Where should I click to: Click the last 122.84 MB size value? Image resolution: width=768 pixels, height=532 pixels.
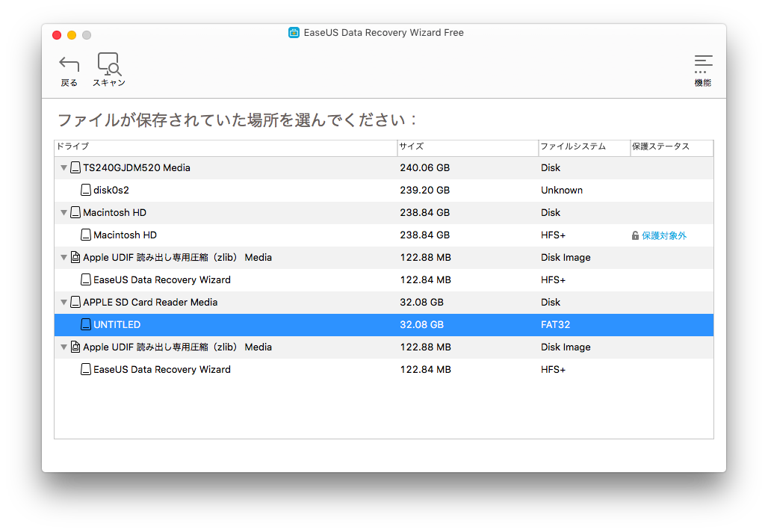point(426,369)
